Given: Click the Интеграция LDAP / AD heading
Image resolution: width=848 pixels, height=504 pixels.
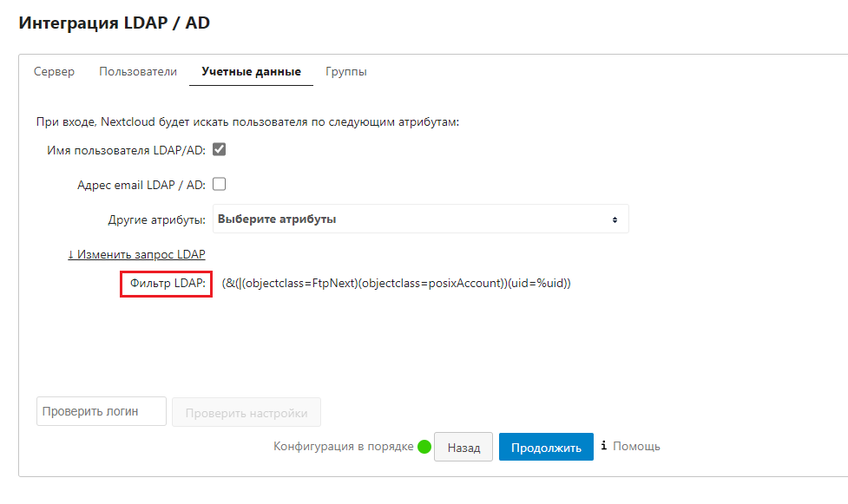Looking at the screenshot, I should 114,23.
